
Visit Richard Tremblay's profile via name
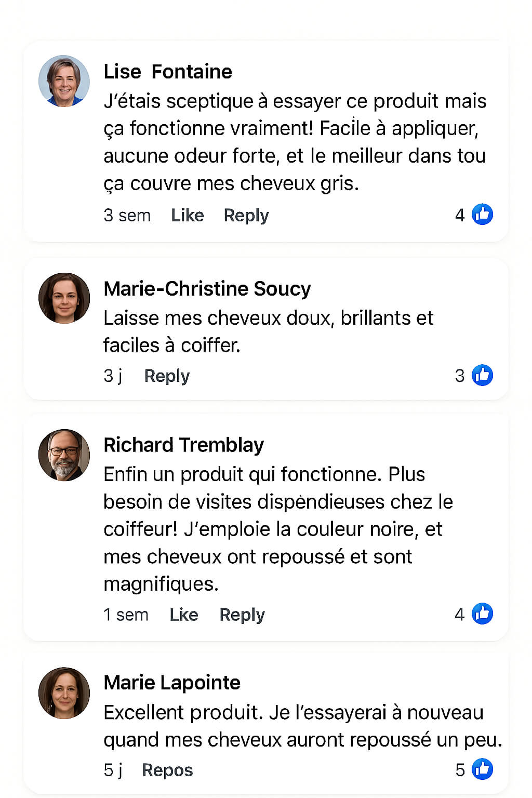(184, 445)
